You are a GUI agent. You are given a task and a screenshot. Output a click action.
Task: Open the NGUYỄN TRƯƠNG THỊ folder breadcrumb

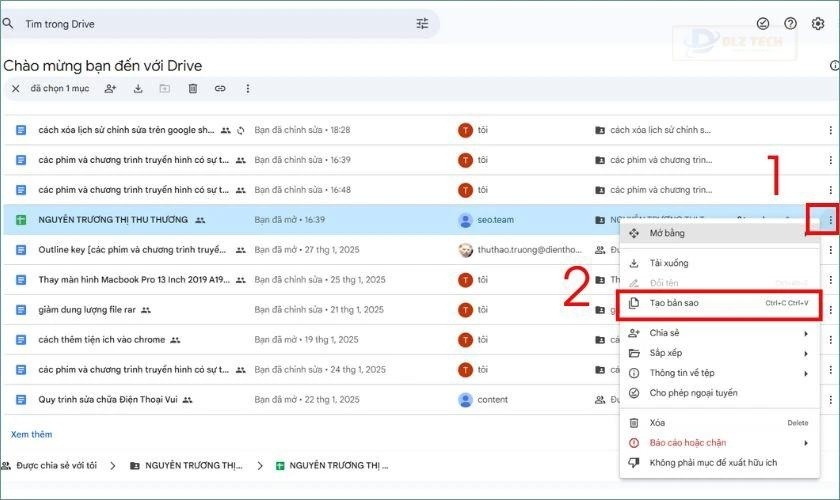(186, 466)
